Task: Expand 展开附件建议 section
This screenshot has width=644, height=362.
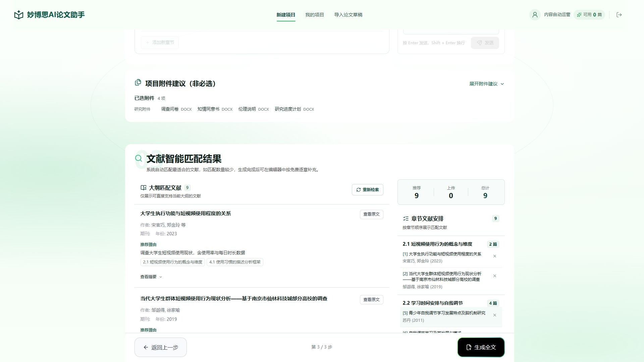Action: point(487,84)
